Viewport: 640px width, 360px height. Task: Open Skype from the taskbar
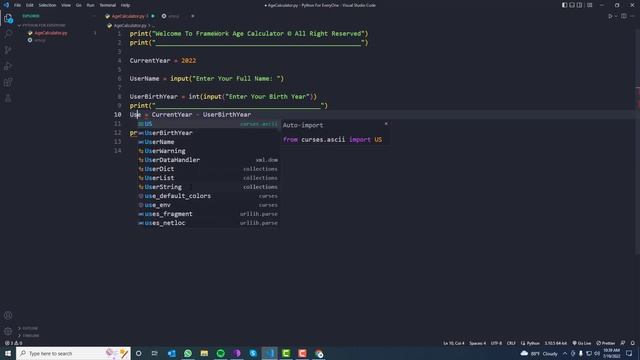(x=253, y=353)
